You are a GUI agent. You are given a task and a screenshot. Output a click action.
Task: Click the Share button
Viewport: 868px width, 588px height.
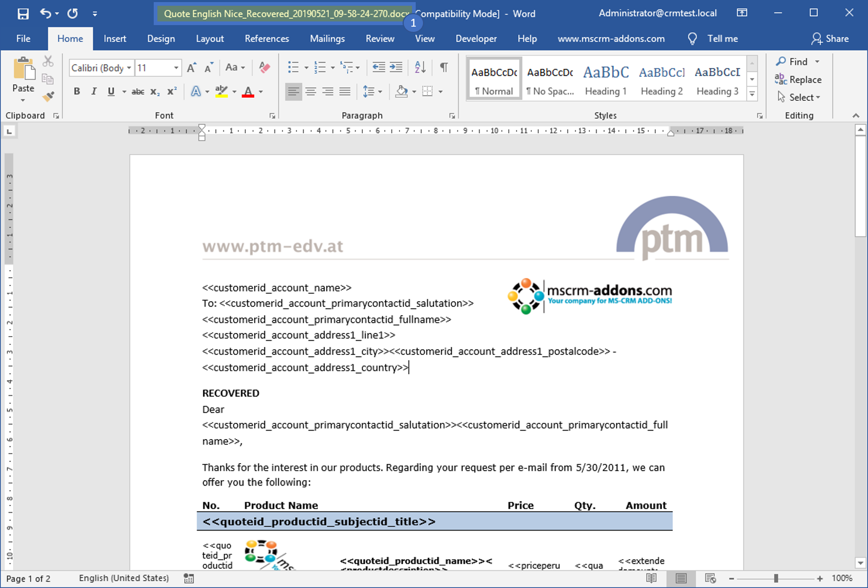tap(830, 39)
